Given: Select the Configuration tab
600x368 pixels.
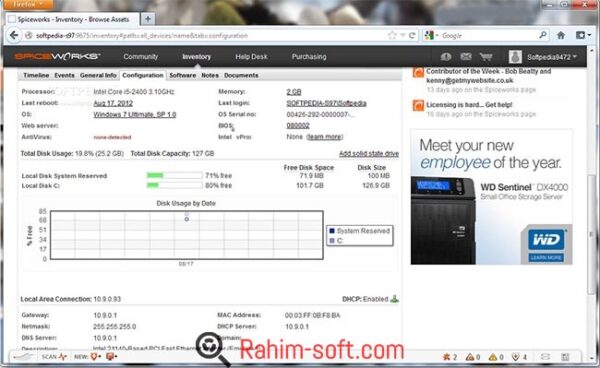Looking at the screenshot, I should click(143, 75).
